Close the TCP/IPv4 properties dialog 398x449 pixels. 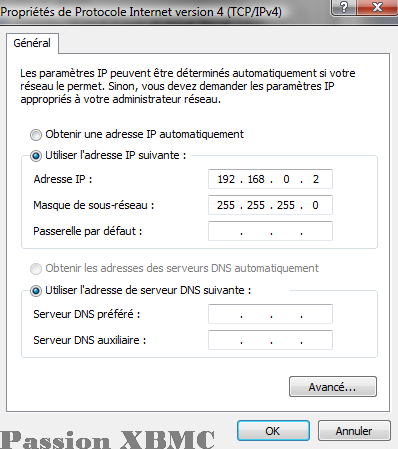click(377, 7)
